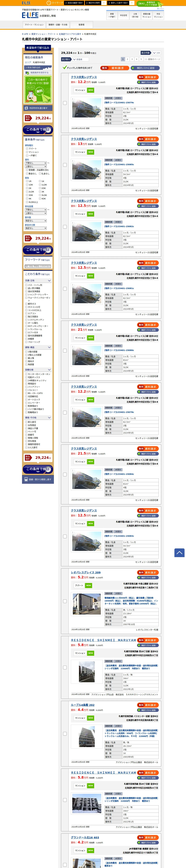Check the バス・トイレ別 checkbox

(26, 285)
